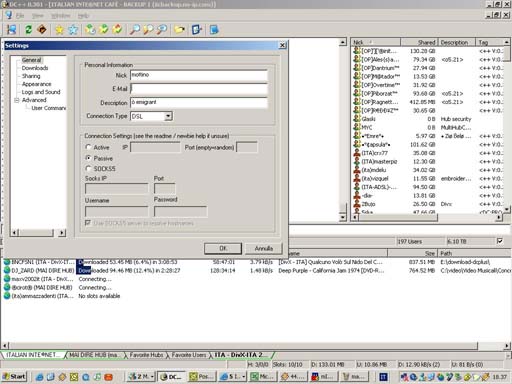Click the globe icon beside DJ_ZARD transfer
This screenshot has height=384, width=512.
pyautogui.click(x=7, y=270)
